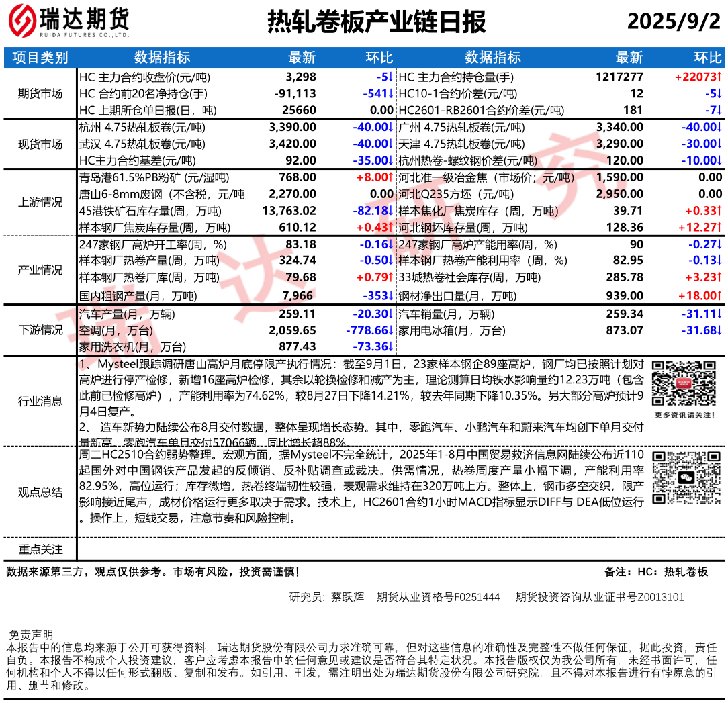Screen dimensions: 728x703
Task: Select the 下游情况 category cell
Action: [x=40, y=330]
